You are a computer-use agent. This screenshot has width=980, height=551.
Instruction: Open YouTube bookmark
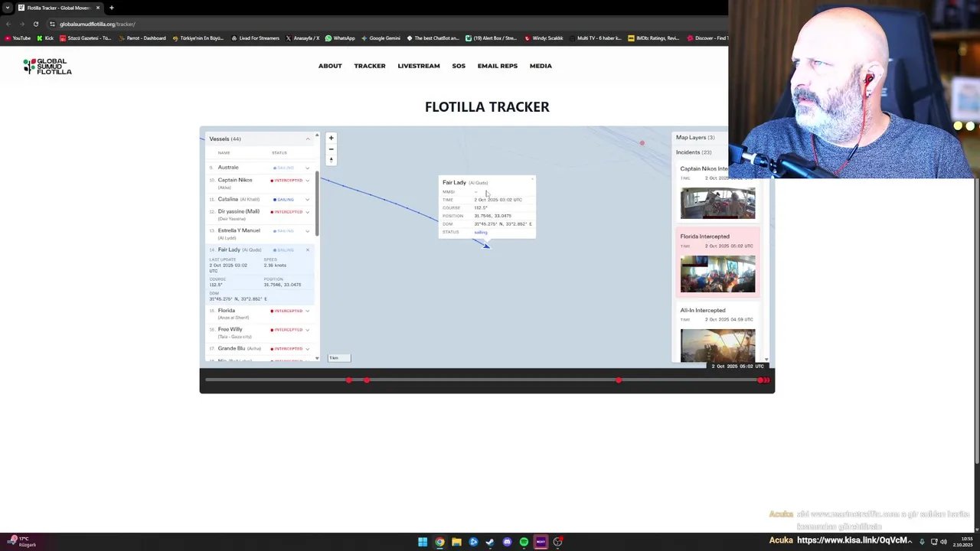(18, 38)
